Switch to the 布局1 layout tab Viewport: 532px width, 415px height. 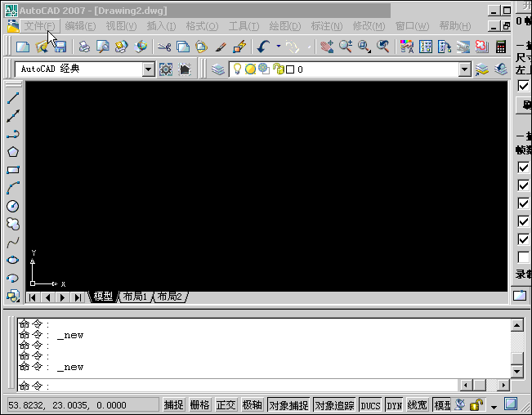[136, 297]
